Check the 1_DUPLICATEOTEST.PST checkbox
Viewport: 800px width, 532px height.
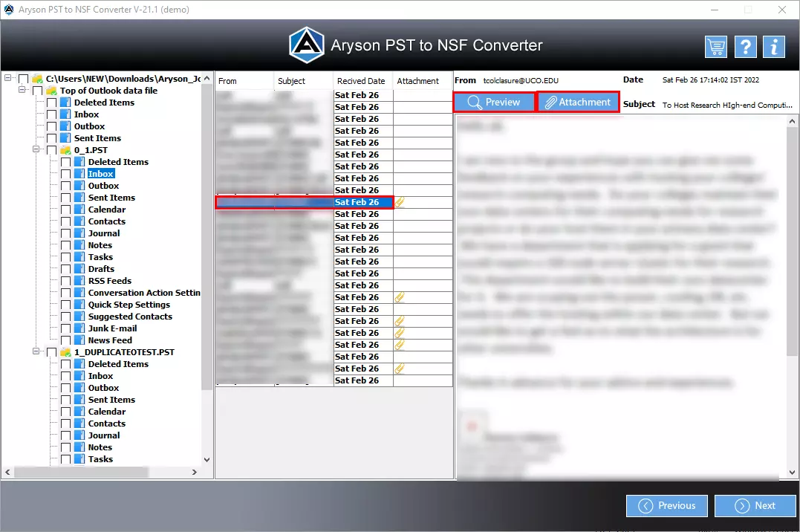tap(51, 352)
